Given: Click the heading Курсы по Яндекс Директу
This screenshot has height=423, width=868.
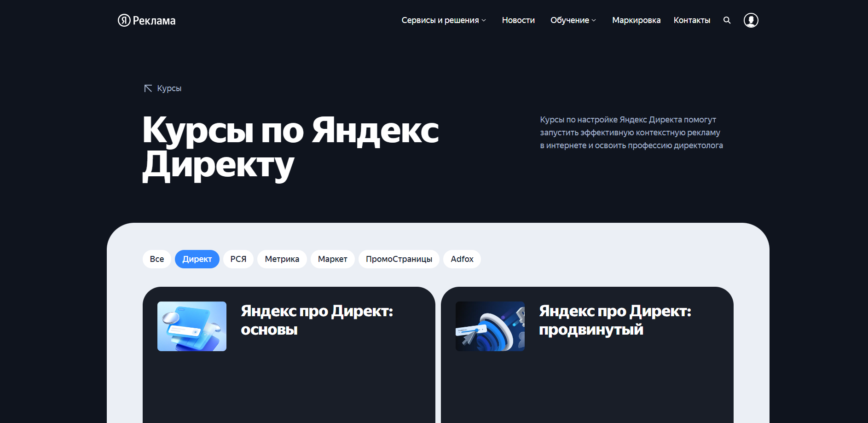Looking at the screenshot, I should [x=290, y=148].
